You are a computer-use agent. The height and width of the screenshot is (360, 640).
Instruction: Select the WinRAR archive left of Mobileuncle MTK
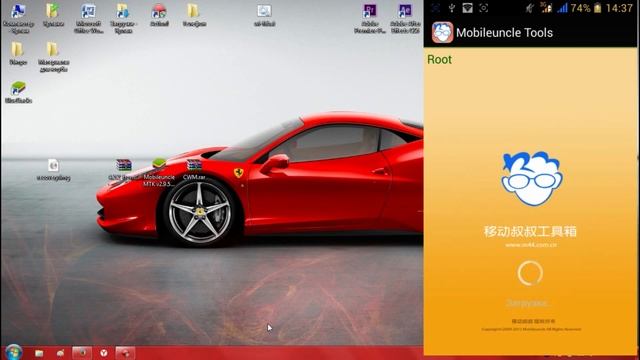pyautogui.click(x=124, y=164)
